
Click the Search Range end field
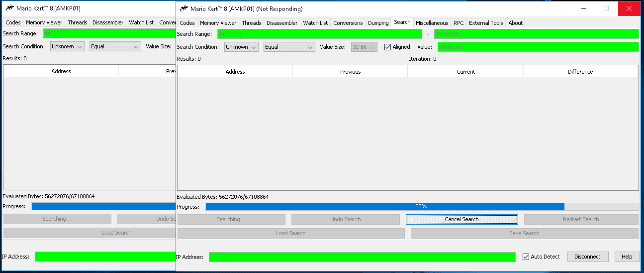pos(536,34)
